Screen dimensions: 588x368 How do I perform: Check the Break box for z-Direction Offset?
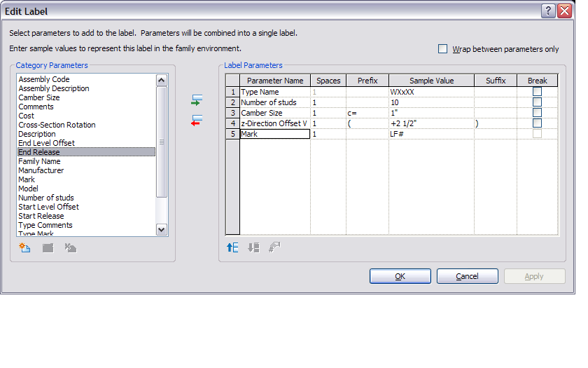pos(537,123)
